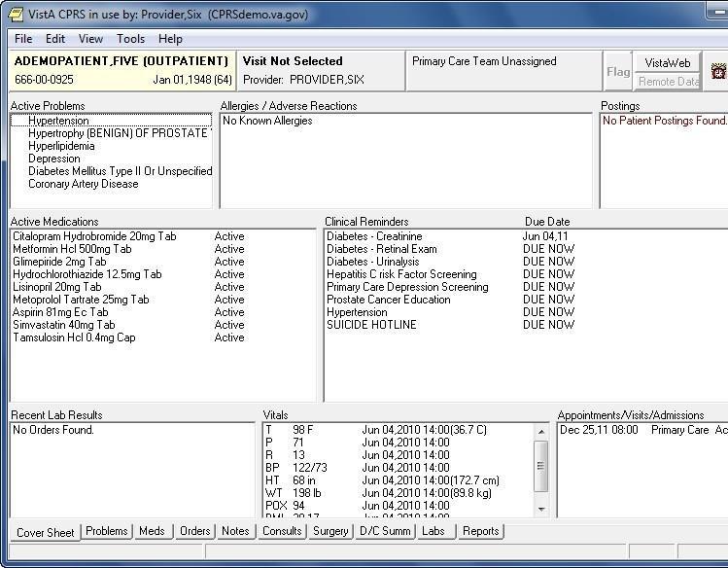The width and height of the screenshot is (728, 568).
Task: Click the Vitals scrollbar thumb
Action: (x=540, y=465)
